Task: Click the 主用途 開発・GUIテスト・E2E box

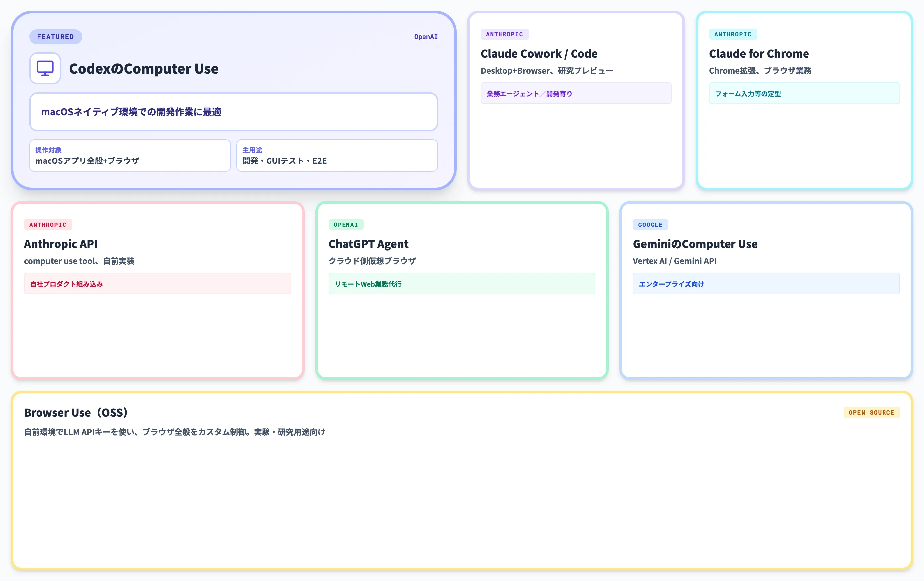Action: pyautogui.click(x=337, y=155)
